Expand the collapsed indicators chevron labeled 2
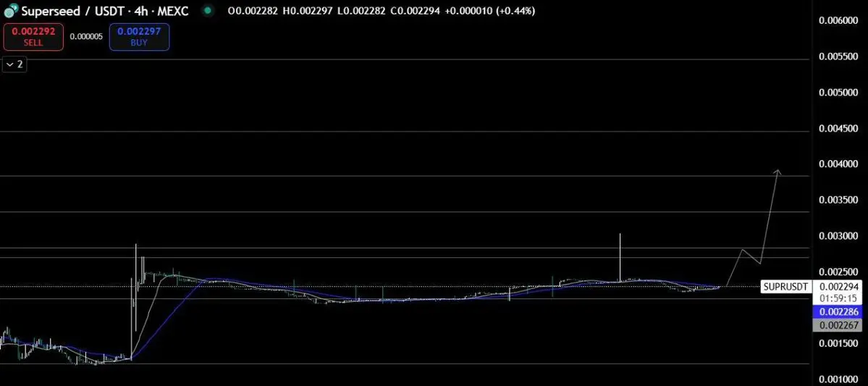Viewport: 868px width, 386px height. [x=14, y=64]
